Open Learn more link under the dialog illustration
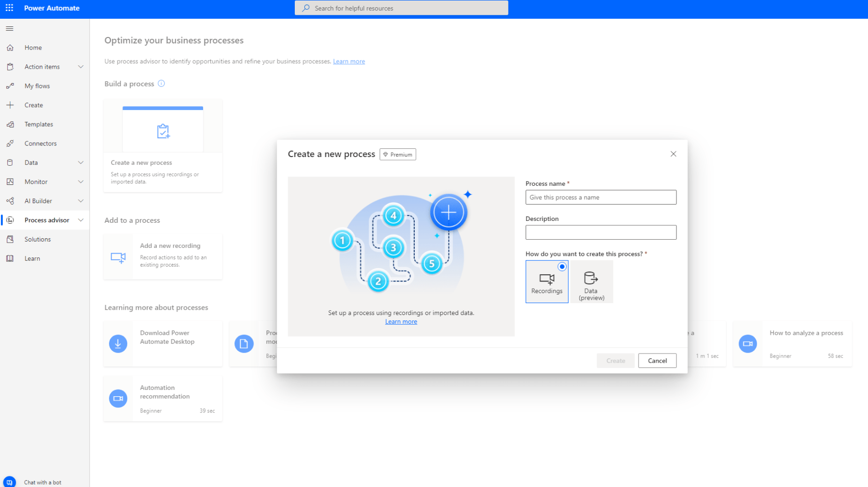This screenshot has width=868, height=487. pos(401,321)
